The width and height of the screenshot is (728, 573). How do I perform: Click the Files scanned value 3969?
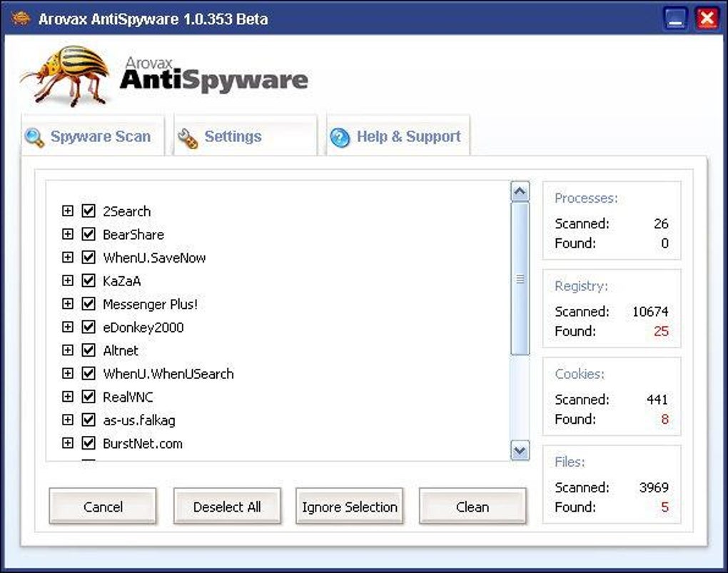(x=654, y=487)
